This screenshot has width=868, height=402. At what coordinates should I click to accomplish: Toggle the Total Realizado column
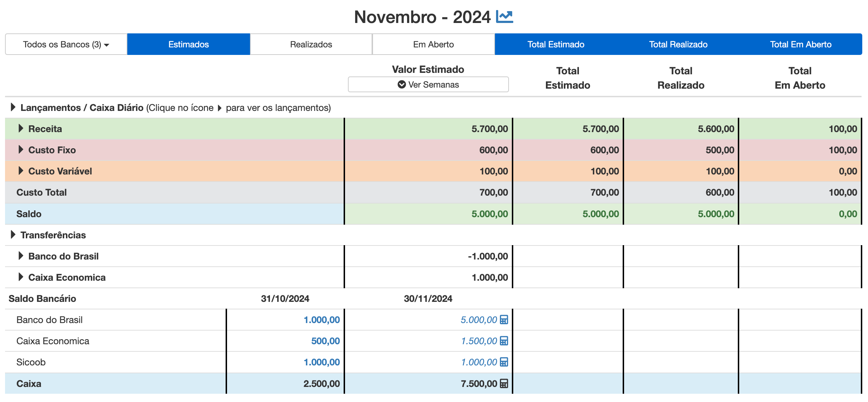click(678, 45)
